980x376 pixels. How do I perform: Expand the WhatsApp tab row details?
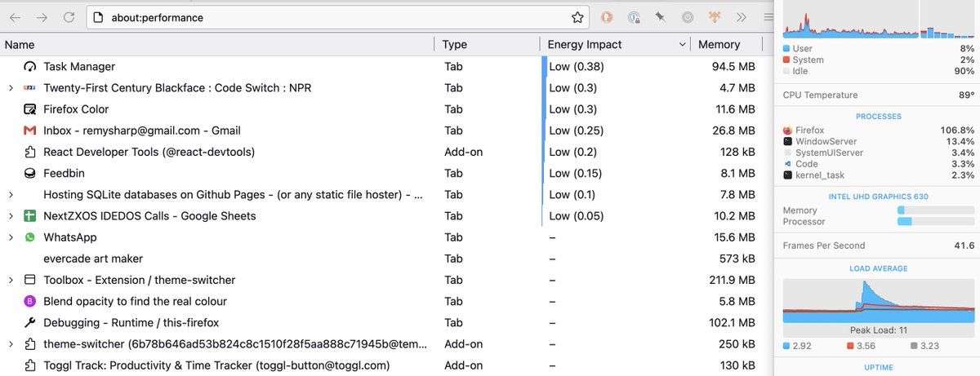pyautogui.click(x=11, y=237)
